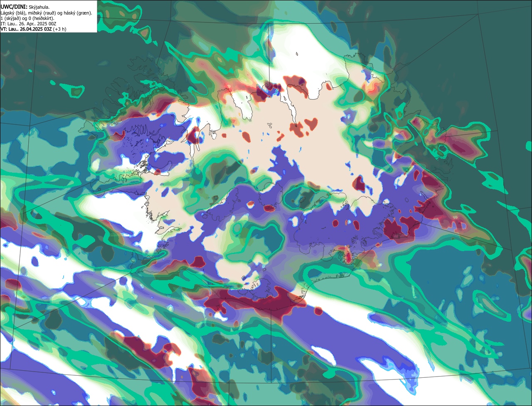Click the 'UWC/DINI: Skýjahula.' title line

(25, 7)
